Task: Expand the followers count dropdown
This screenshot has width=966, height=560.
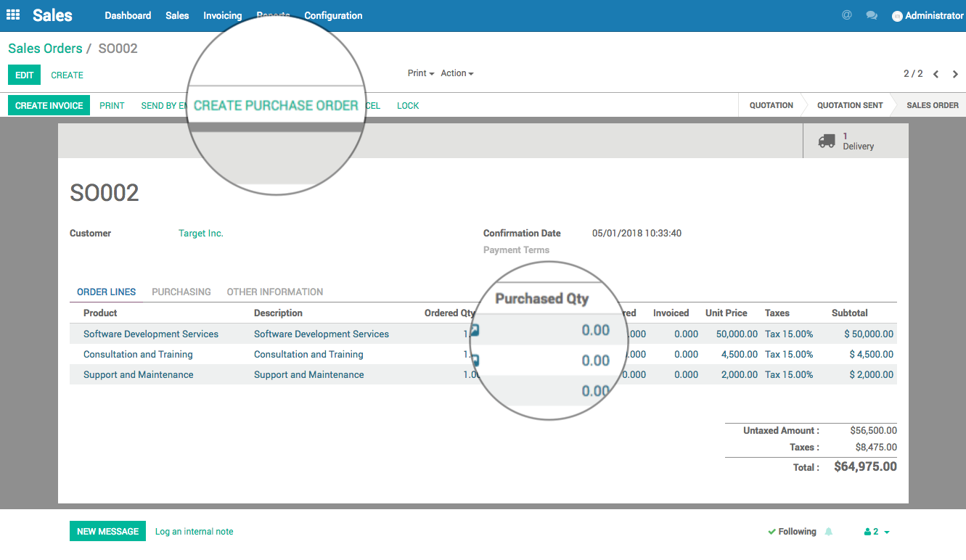Action: click(877, 532)
